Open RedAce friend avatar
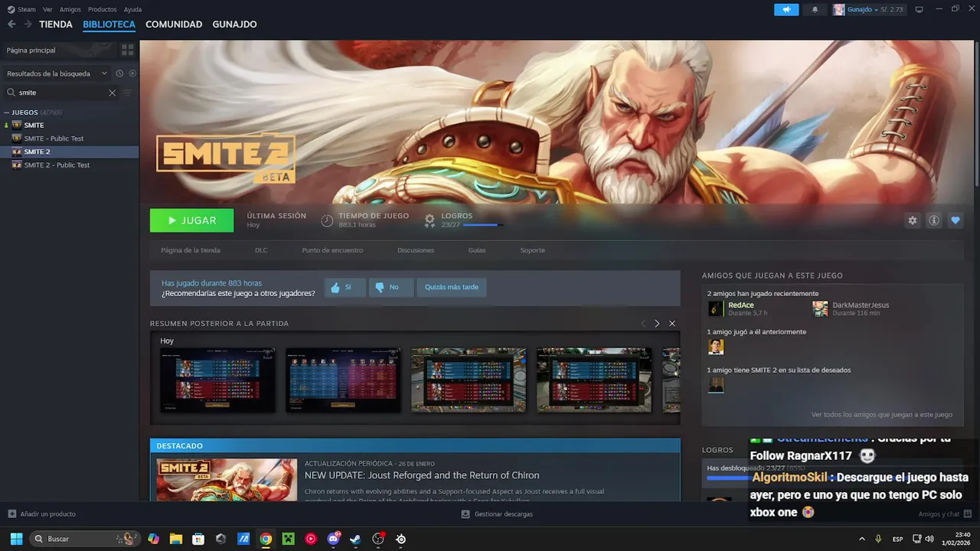Image resolution: width=980 pixels, height=551 pixels. pyautogui.click(x=716, y=308)
